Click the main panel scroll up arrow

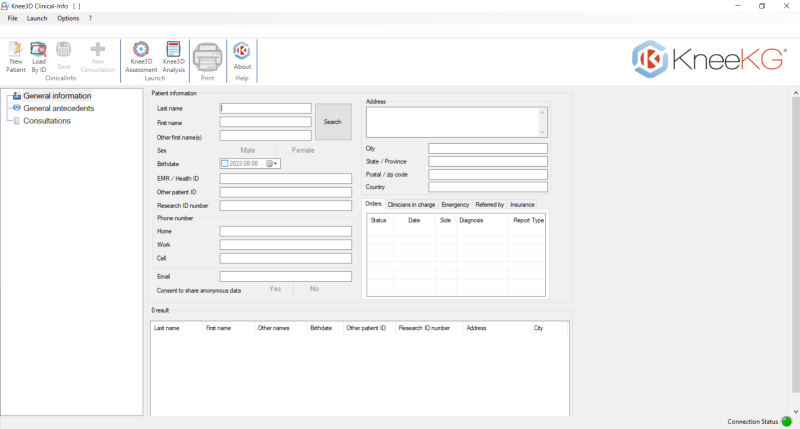point(795,93)
